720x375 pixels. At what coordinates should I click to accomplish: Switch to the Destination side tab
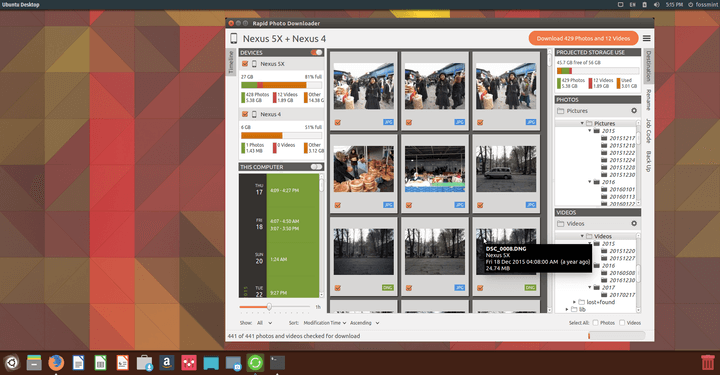coord(648,67)
